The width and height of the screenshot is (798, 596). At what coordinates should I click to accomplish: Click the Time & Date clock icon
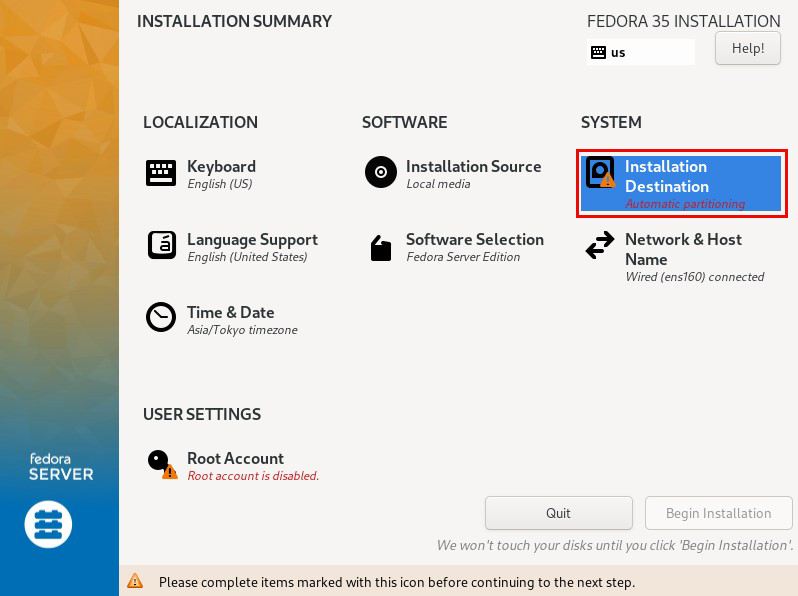coord(161,317)
